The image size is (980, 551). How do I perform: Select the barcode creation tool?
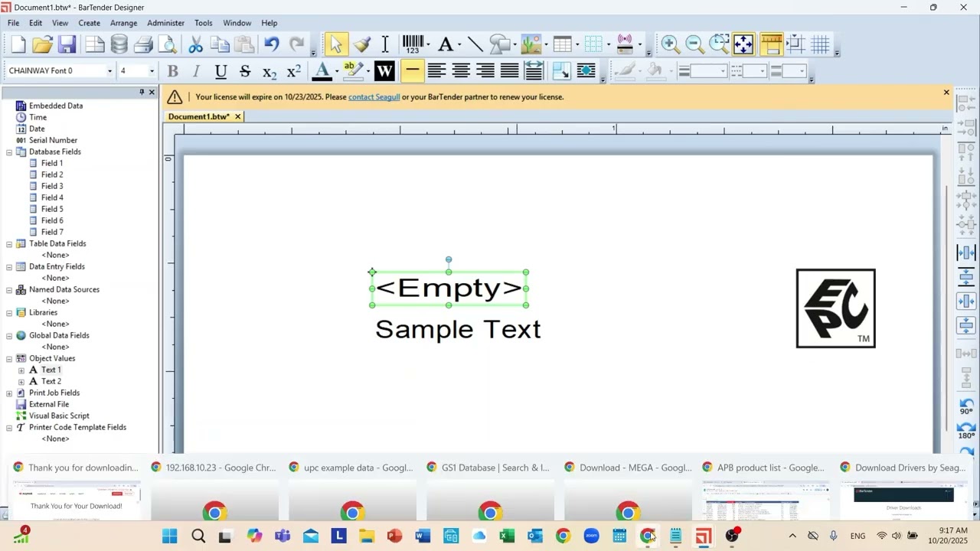click(413, 44)
